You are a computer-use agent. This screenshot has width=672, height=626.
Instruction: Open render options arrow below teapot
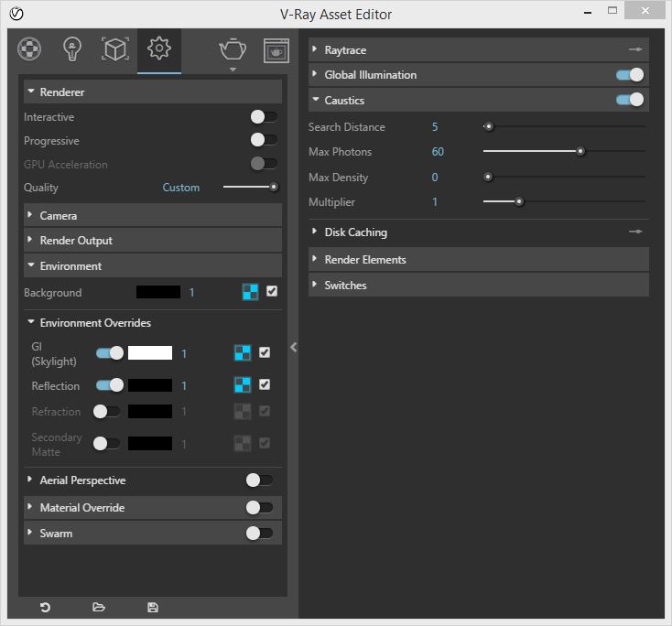233,70
